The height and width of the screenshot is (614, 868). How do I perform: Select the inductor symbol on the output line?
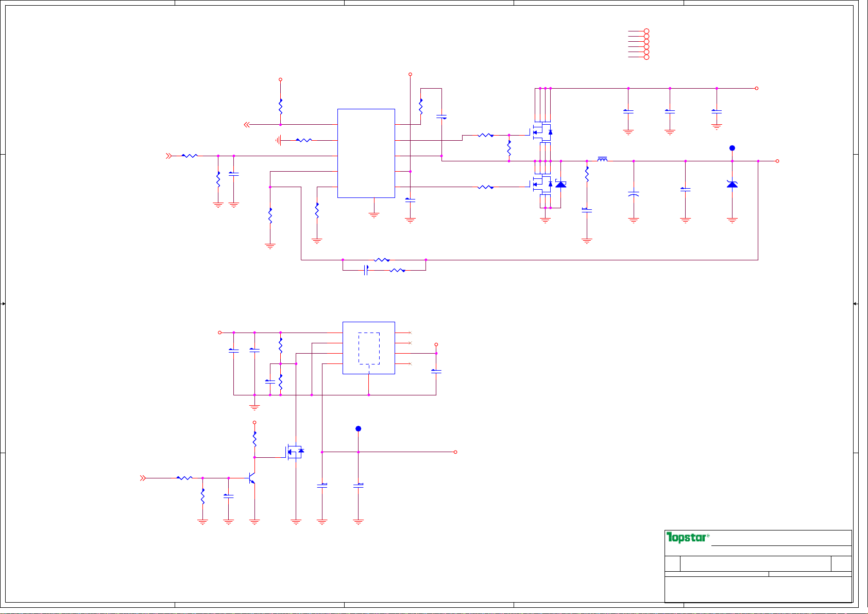pyautogui.click(x=602, y=159)
